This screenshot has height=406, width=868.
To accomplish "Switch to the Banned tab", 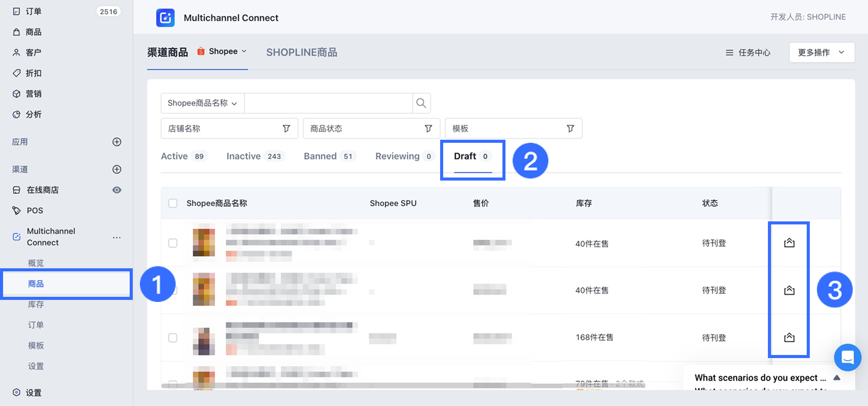I will click(329, 156).
